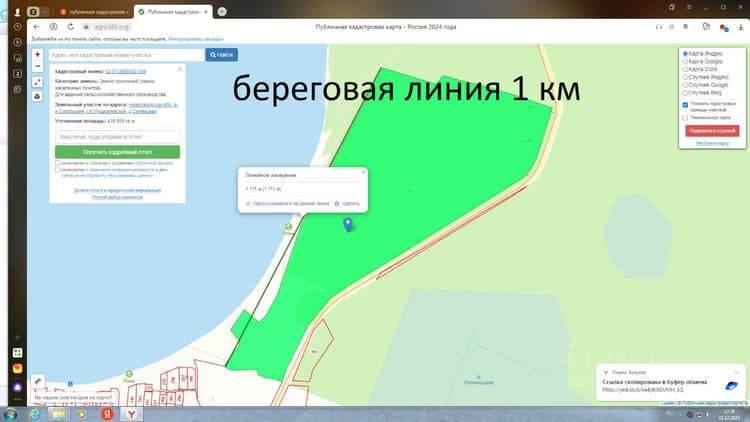Uncheck the cadastral boundaries checkbox
This screenshot has width=750, height=422.
point(685,104)
